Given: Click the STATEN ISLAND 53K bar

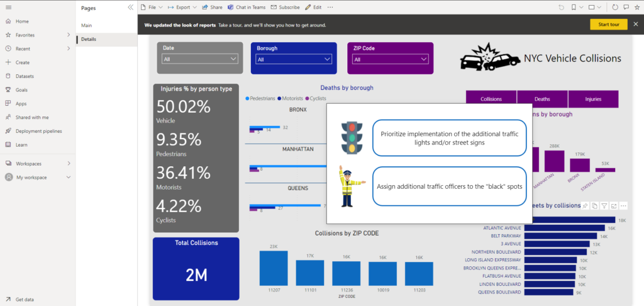Looking at the screenshot, I should tap(606, 169).
